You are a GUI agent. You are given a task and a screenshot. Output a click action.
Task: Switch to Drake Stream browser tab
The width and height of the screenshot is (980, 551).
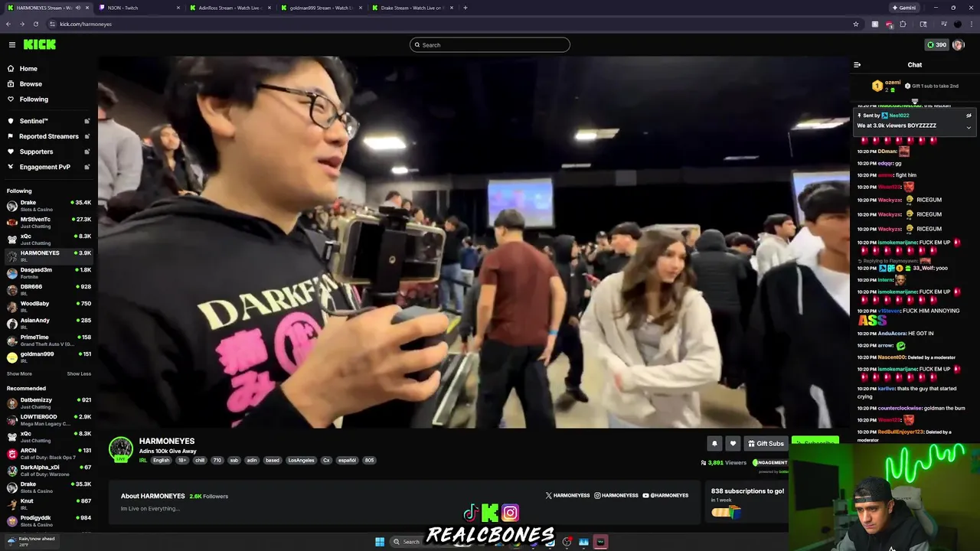tap(411, 8)
